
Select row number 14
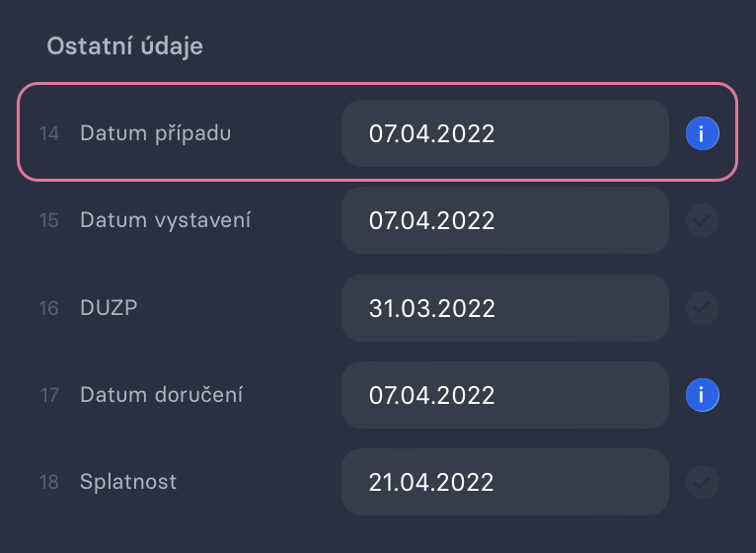coord(49,133)
